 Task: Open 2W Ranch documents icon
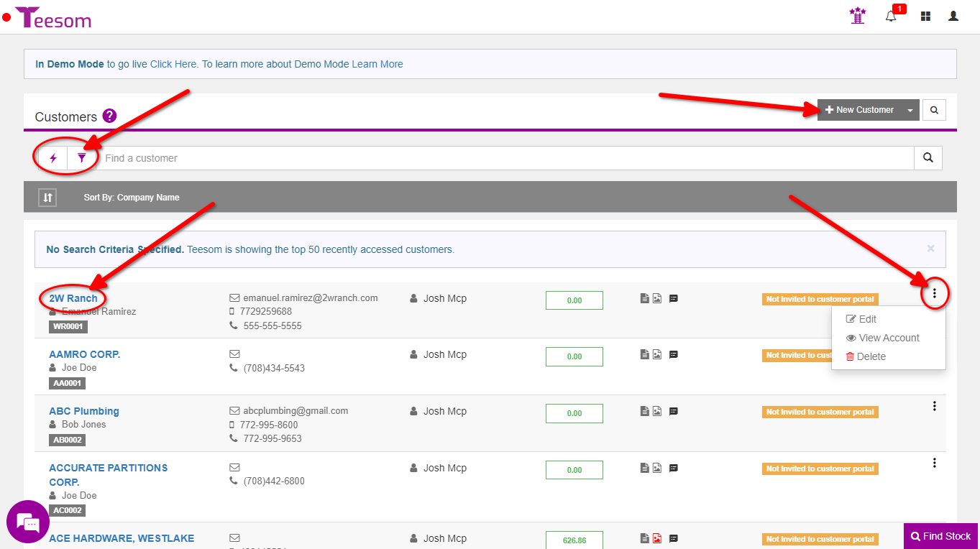click(x=645, y=298)
